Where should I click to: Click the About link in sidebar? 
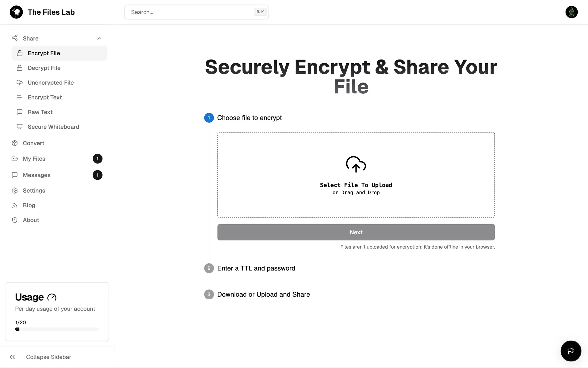31,220
